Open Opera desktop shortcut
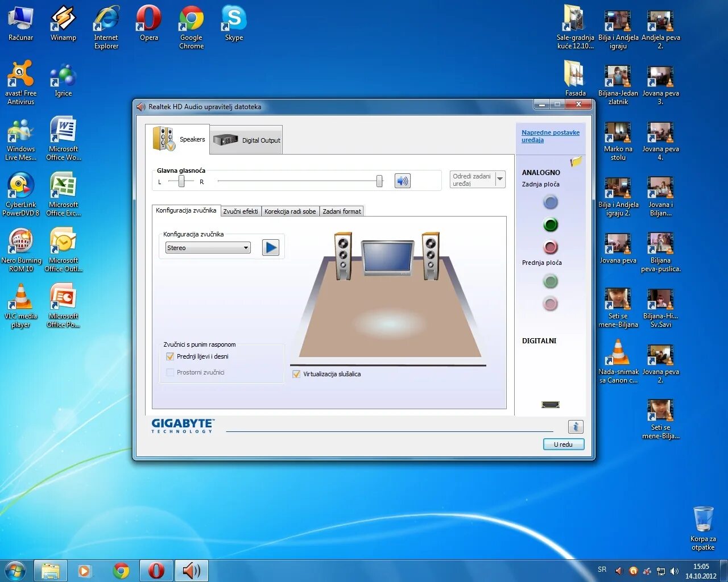 [149, 23]
